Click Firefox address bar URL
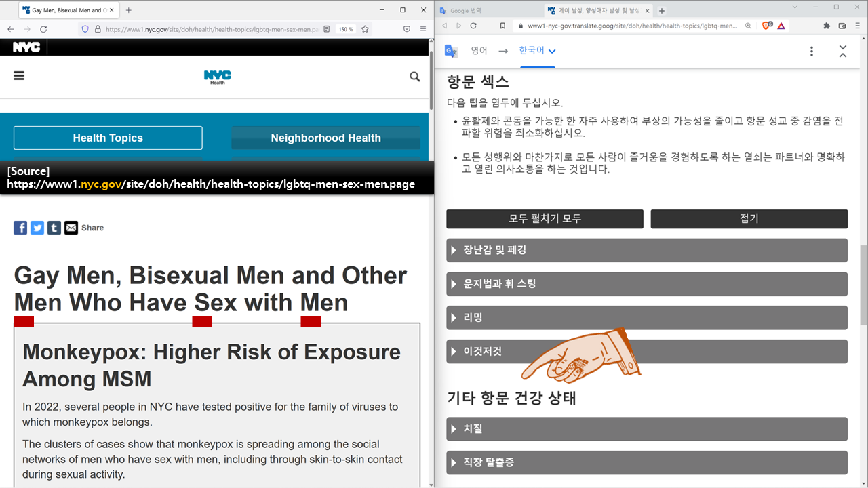Image resolution: width=868 pixels, height=488 pixels. coord(212,29)
